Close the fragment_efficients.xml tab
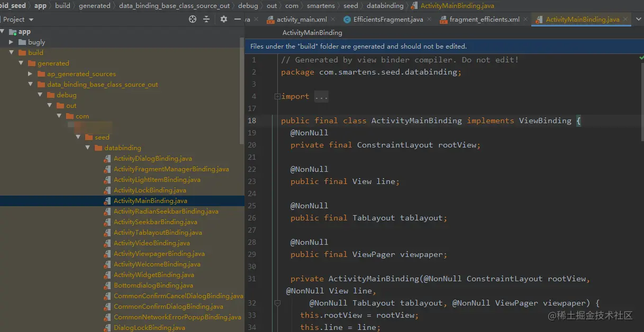Image resolution: width=644 pixels, height=332 pixels. [525, 20]
